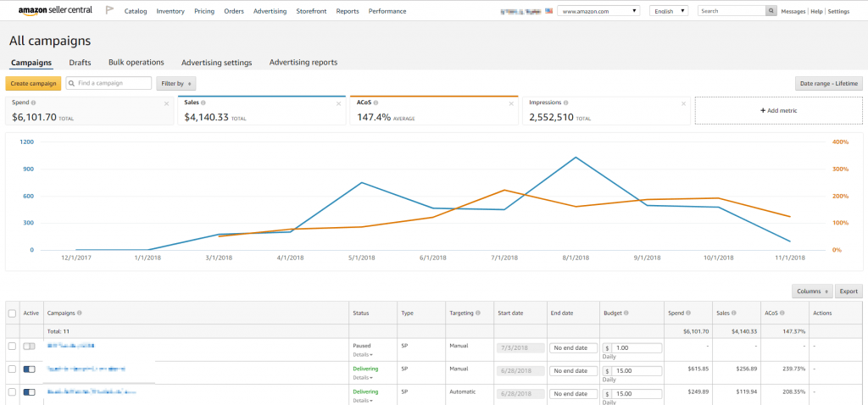Click the header Search input field
This screenshot has height=405, width=868.
[732, 10]
